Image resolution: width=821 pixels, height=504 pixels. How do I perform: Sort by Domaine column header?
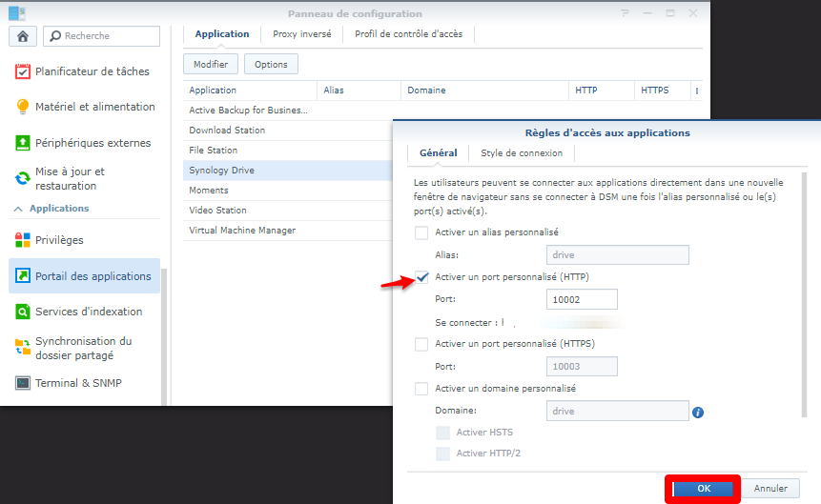point(484,91)
